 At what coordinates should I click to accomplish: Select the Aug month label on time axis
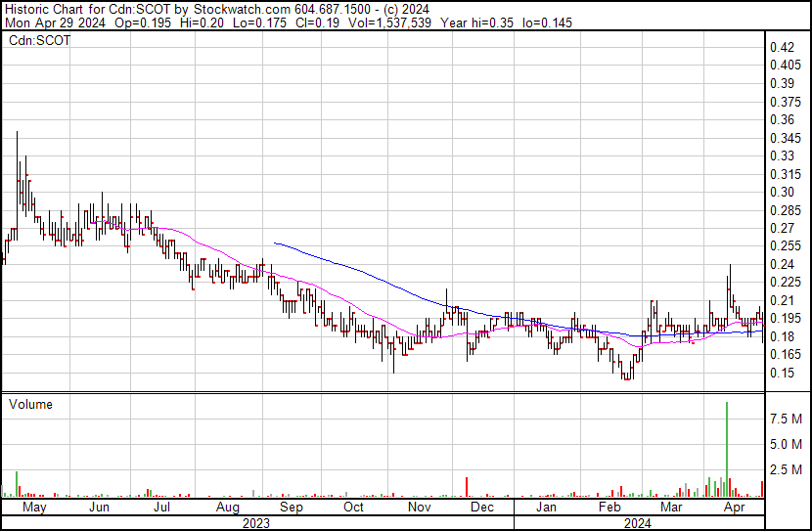coord(227,508)
